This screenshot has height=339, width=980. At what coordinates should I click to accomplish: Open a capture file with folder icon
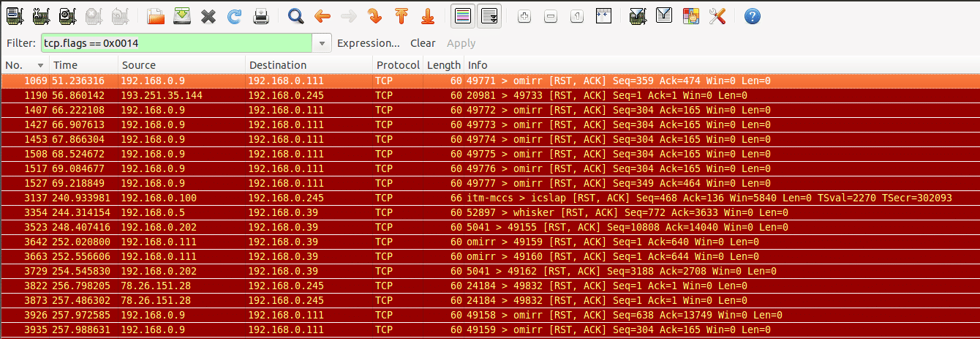tap(155, 15)
